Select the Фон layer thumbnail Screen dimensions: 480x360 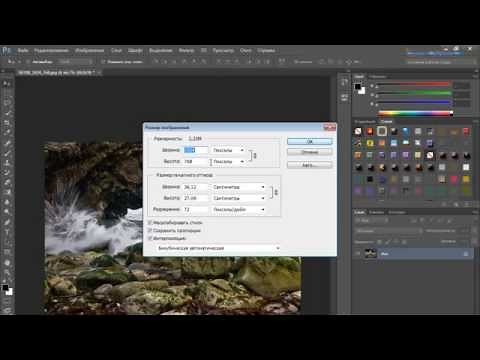(371, 254)
